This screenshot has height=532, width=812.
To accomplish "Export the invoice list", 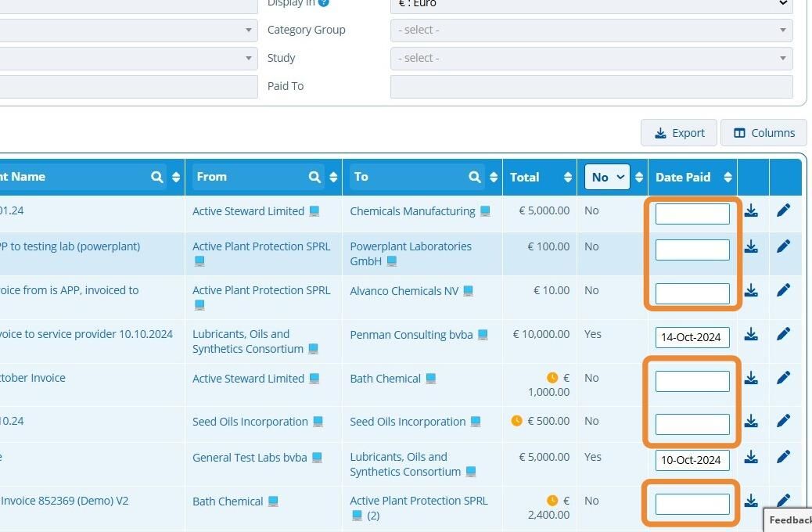I will pos(679,133).
